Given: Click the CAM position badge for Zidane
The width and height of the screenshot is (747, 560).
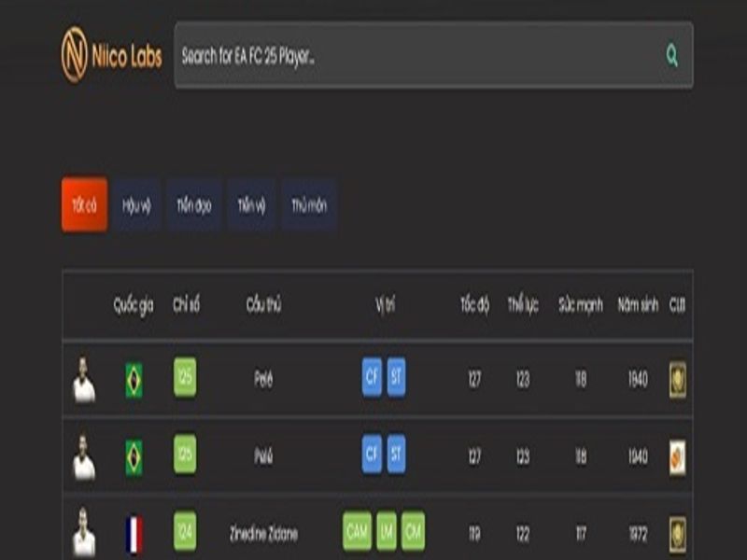Looking at the screenshot, I should pyautogui.click(x=357, y=531).
